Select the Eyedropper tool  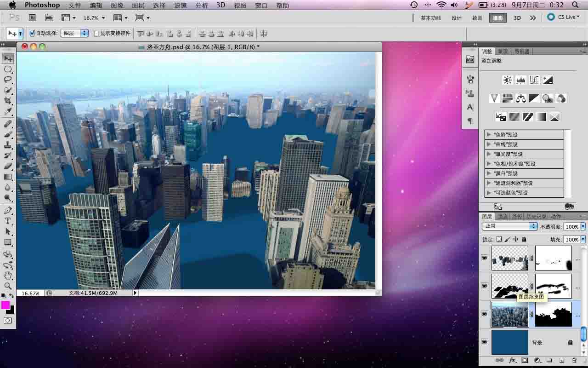8,112
